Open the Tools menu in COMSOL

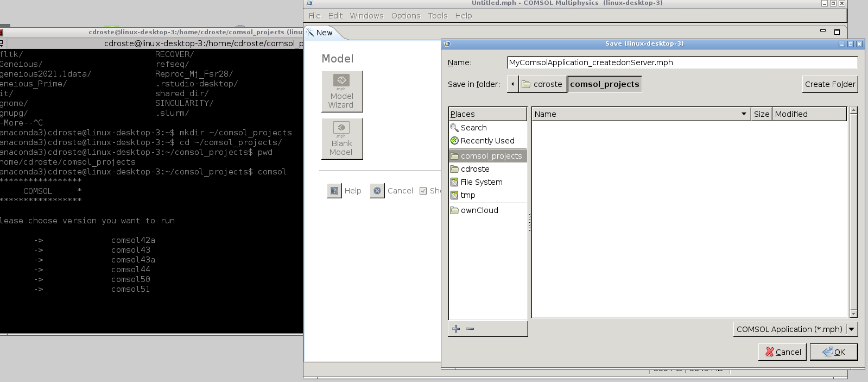pyautogui.click(x=438, y=16)
